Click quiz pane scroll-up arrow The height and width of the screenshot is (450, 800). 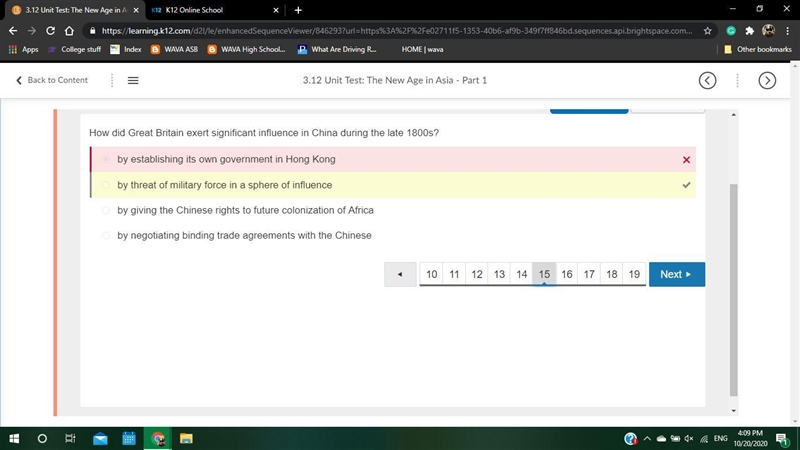(733, 115)
